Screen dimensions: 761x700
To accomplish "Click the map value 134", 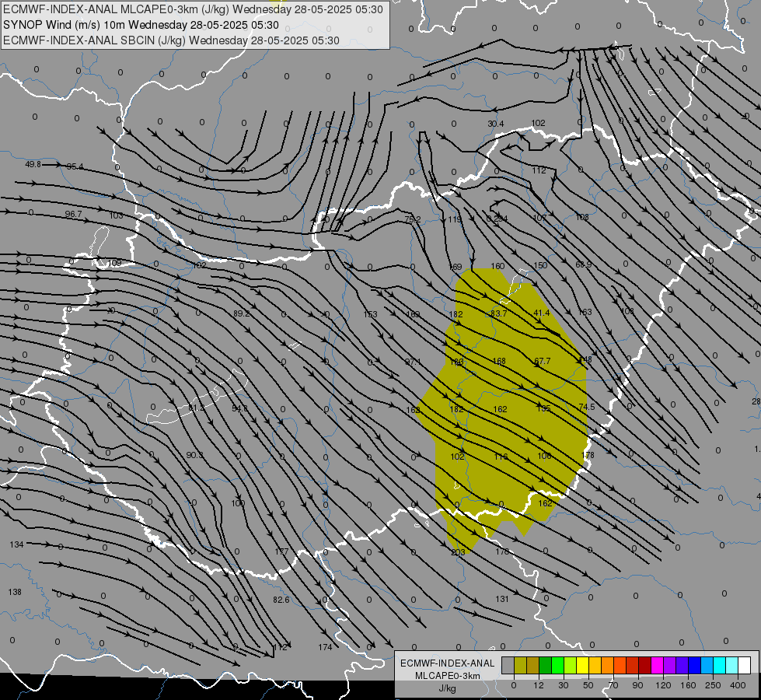I will [16, 544].
